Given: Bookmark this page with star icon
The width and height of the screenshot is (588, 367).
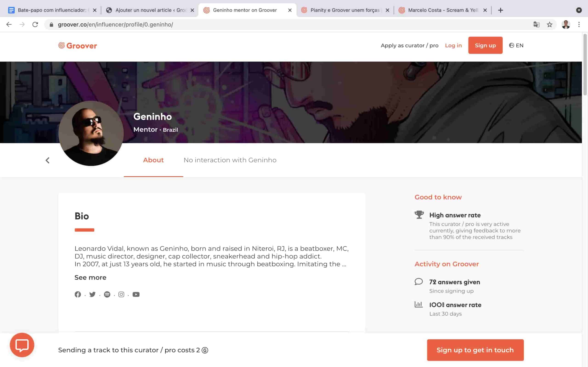Looking at the screenshot, I should (x=550, y=25).
